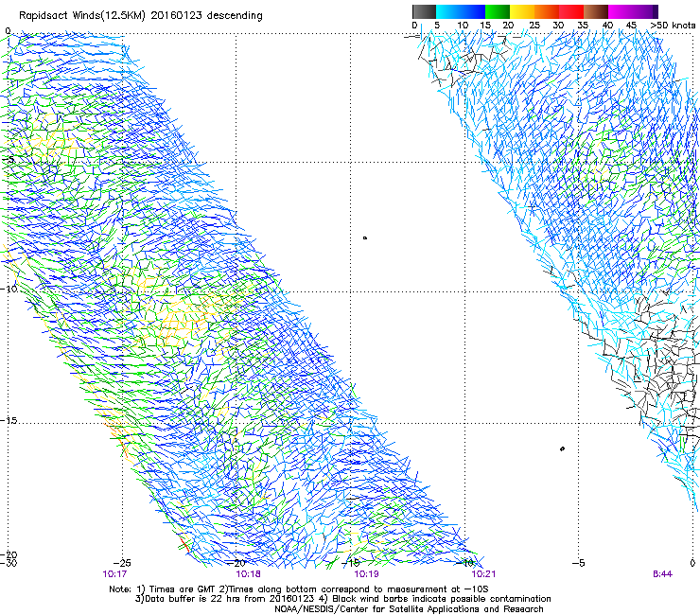Select the 0 longitude label at bottom axis end

(692, 563)
